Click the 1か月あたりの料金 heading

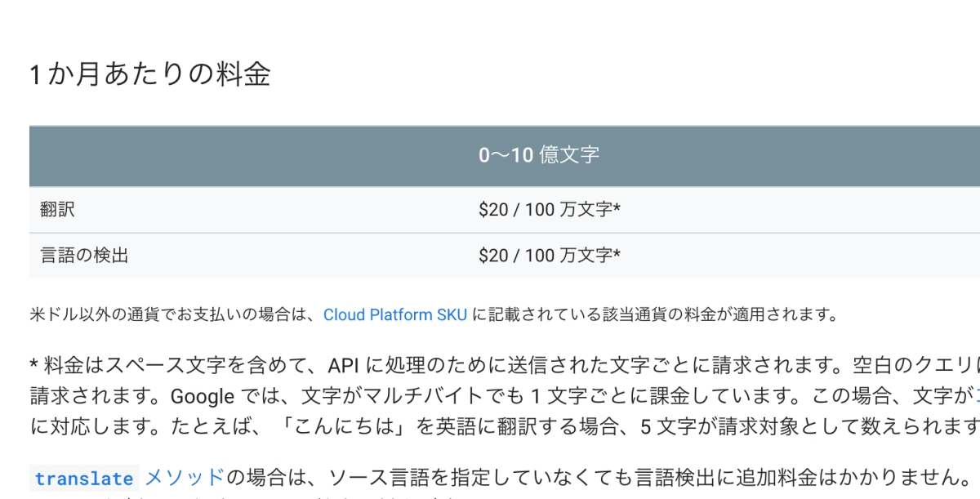click(x=150, y=75)
